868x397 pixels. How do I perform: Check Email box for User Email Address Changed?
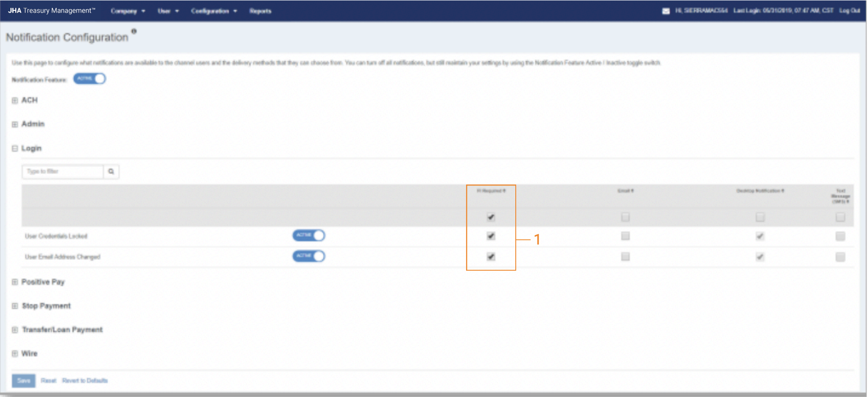coord(625,257)
